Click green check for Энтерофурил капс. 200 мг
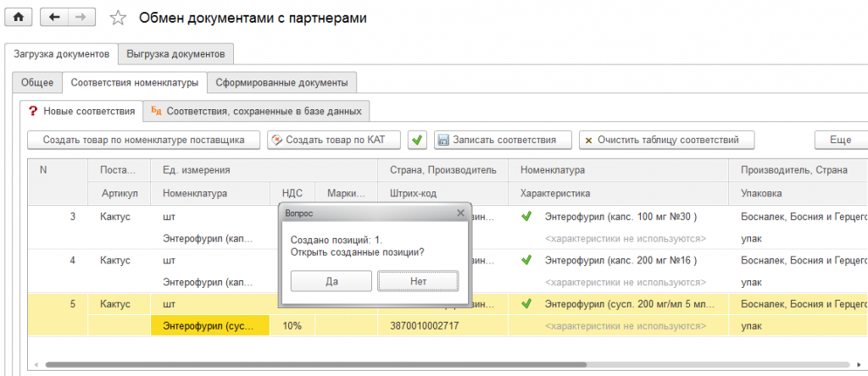 point(526,260)
